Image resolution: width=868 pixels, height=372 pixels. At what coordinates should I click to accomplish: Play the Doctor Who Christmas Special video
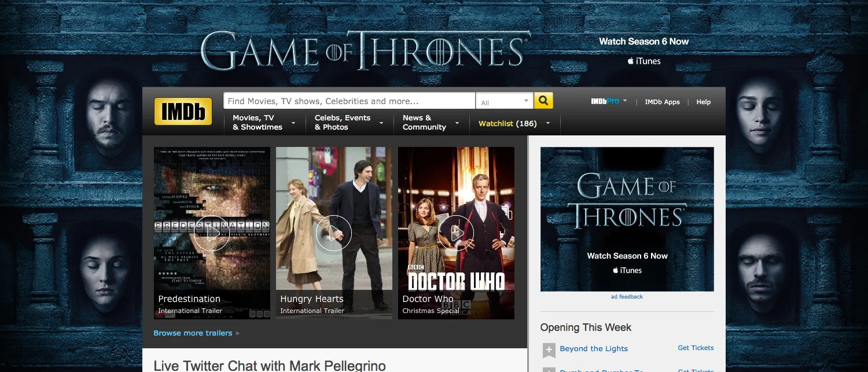coord(456,233)
